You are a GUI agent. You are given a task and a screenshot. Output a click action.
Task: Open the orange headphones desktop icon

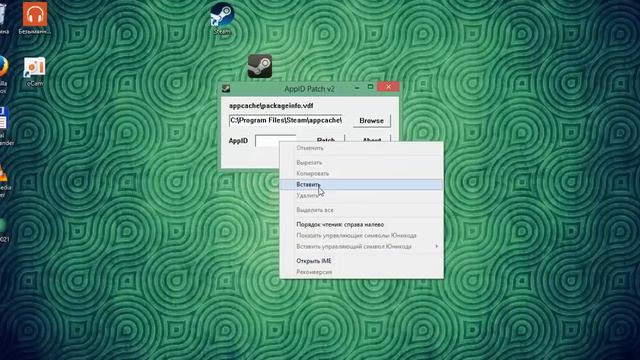pos(35,18)
